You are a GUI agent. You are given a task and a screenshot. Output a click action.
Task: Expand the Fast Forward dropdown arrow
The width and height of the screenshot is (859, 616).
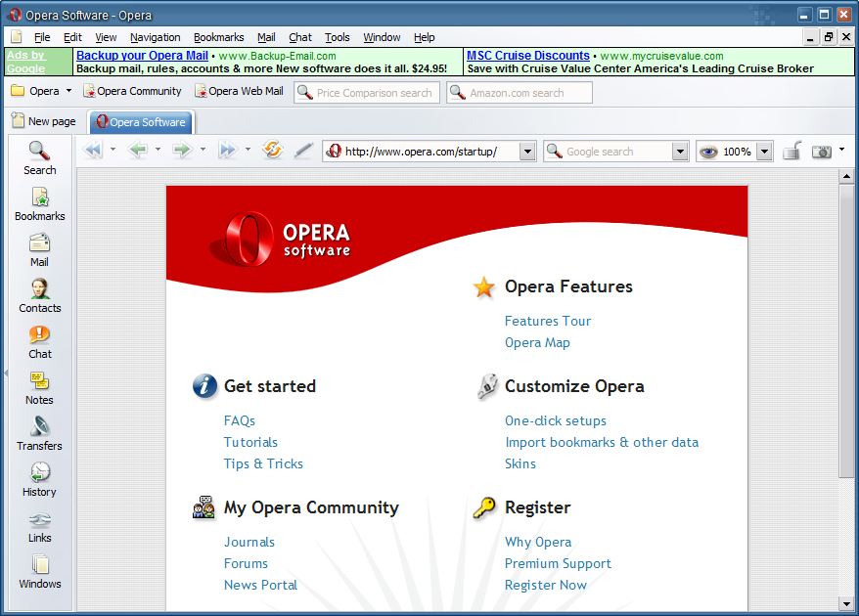248,150
